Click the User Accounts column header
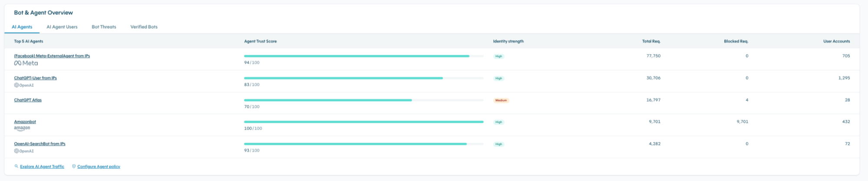This screenshot has width=868, height=181. coord(837,41)
